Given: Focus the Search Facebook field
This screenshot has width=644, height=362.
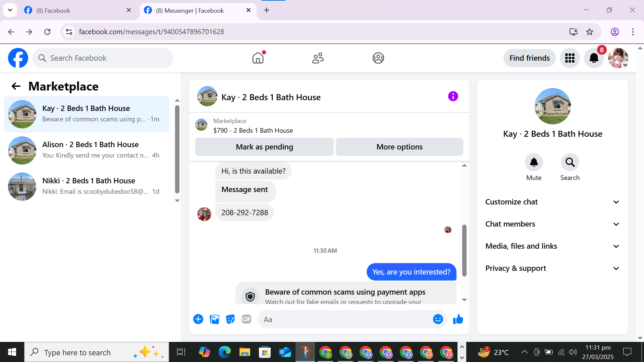Looking at the screenshot, I should point(103,58).
